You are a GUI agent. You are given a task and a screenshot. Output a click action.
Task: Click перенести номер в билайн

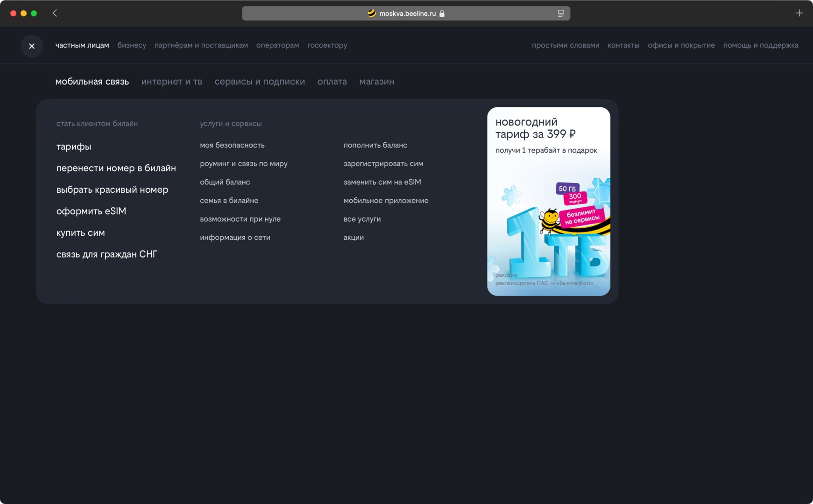click(x=116, y=168)
